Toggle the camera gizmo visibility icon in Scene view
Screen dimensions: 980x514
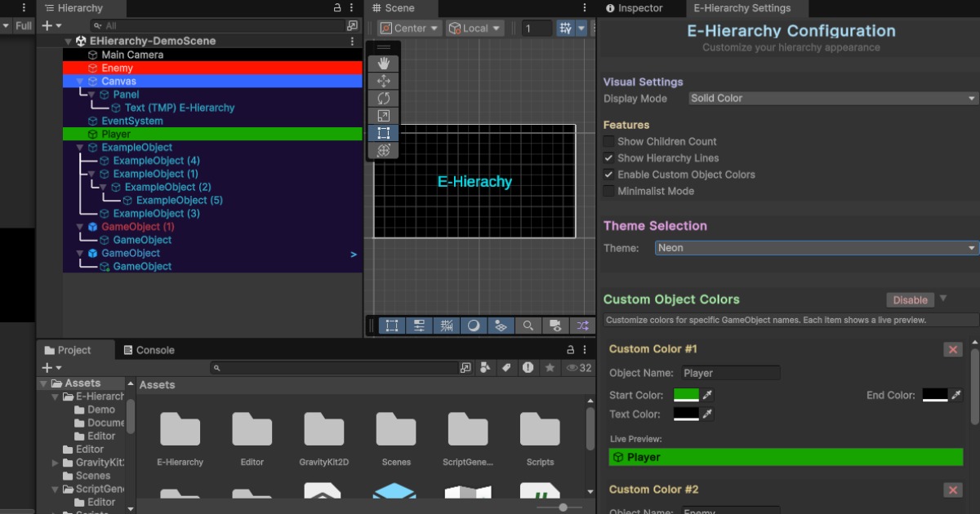point(555,326)
